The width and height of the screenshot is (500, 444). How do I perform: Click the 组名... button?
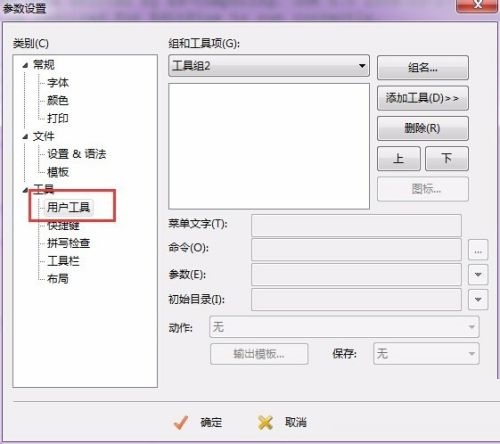423,68
